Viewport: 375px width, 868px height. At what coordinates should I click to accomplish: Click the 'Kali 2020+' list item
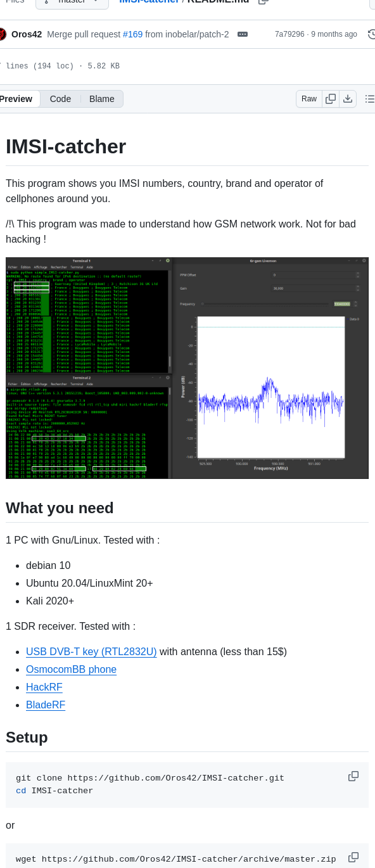coord(50,601)
